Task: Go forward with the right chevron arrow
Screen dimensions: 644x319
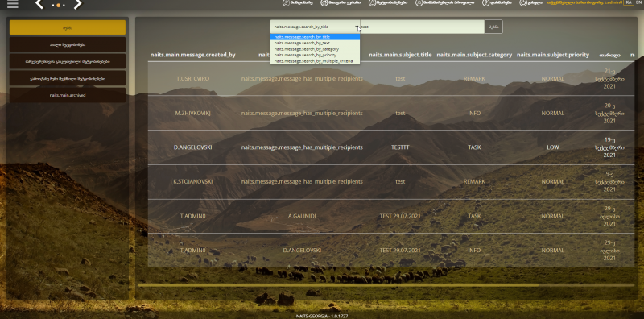Action: [x=77, y=4]
